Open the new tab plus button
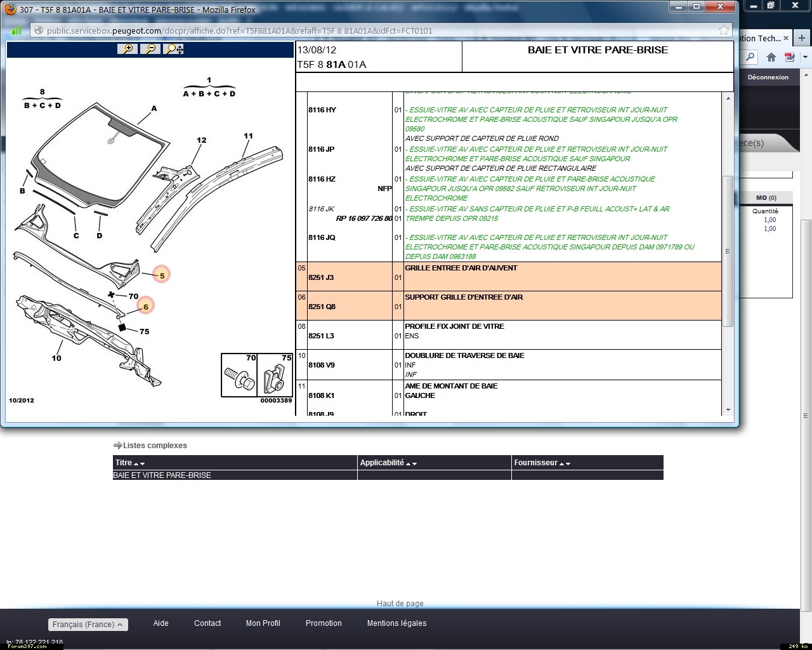This screenshot has height=650, width=812. 801,38
